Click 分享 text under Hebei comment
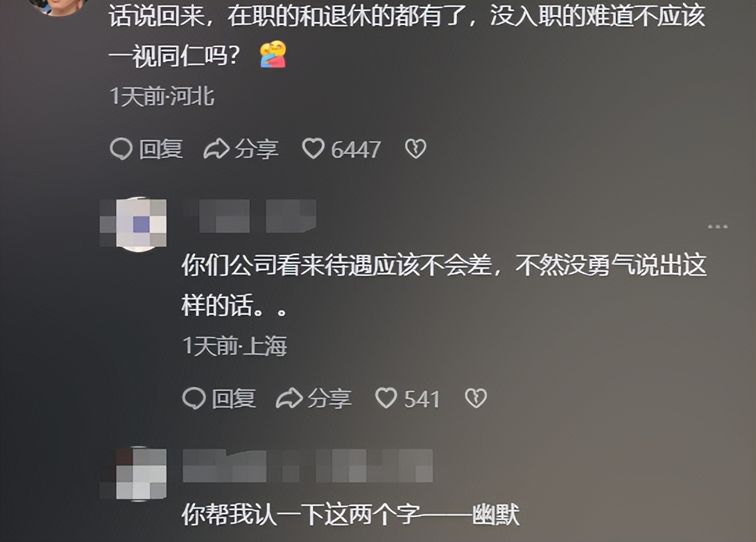 pyautogui.click(x=257, y=149)
